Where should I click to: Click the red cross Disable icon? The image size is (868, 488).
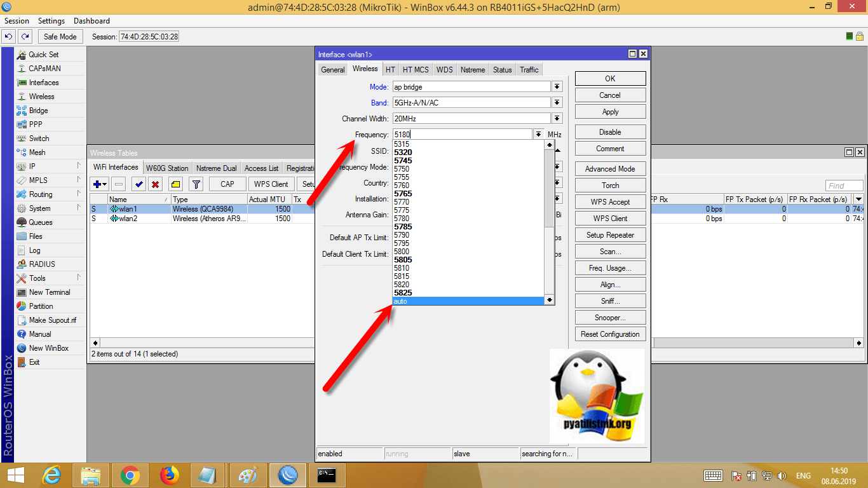tap(155, 184)
